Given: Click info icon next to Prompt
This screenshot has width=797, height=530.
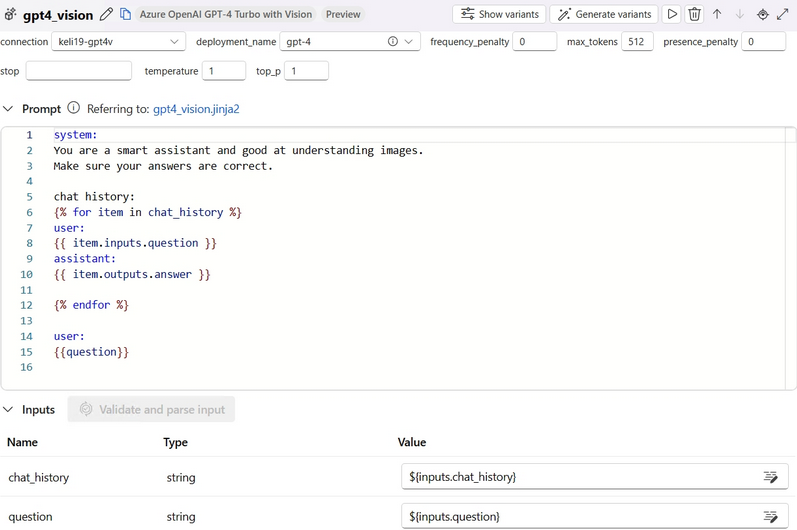Looking at the screenshot, I should (x=74, y=108).
